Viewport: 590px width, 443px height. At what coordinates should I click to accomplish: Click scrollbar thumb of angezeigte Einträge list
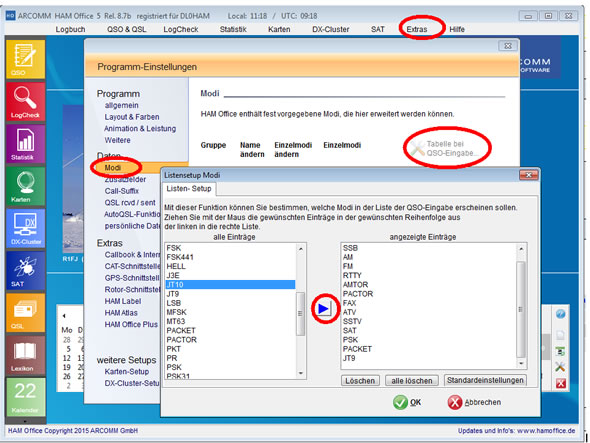click(x=521, y=309)
